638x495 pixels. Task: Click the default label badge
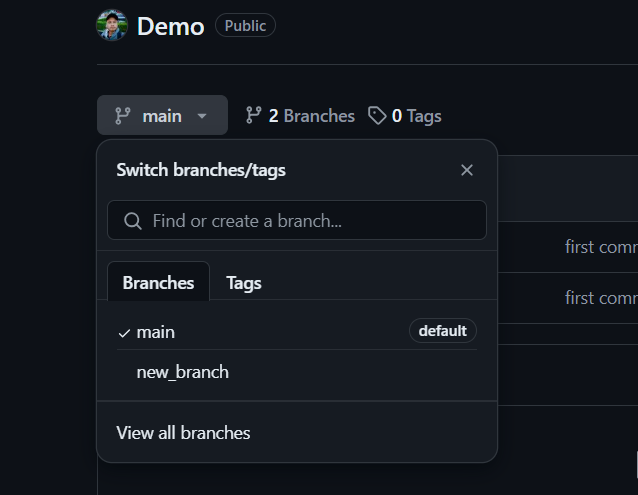point(442,331)
